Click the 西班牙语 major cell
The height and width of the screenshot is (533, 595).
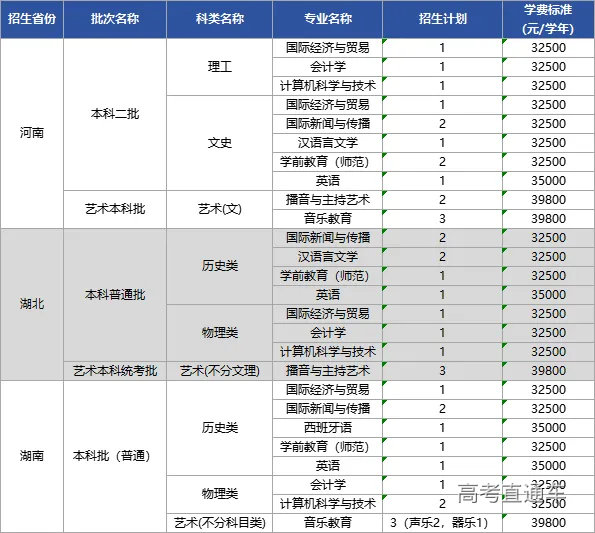tap(327, 428)
